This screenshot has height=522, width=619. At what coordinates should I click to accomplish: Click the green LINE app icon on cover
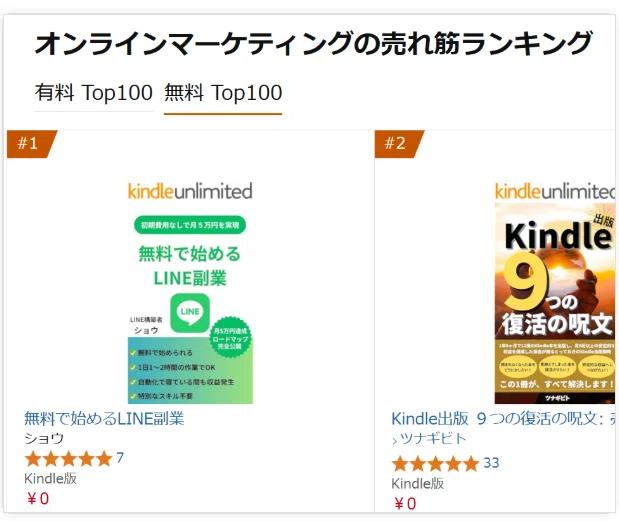(x=190, y=314)
